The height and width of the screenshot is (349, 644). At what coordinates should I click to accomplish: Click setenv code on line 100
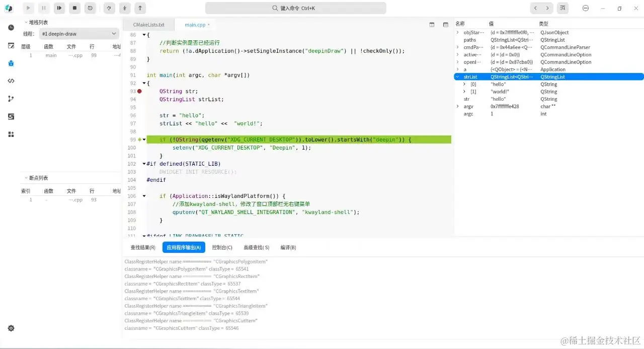point(242,148)
